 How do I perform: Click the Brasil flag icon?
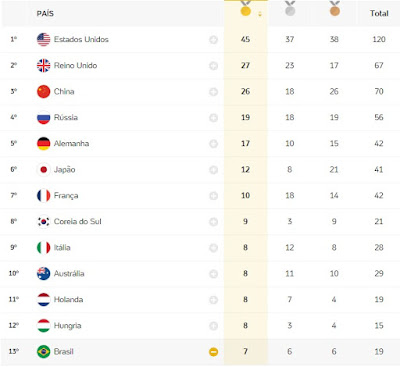coord(43,352)
